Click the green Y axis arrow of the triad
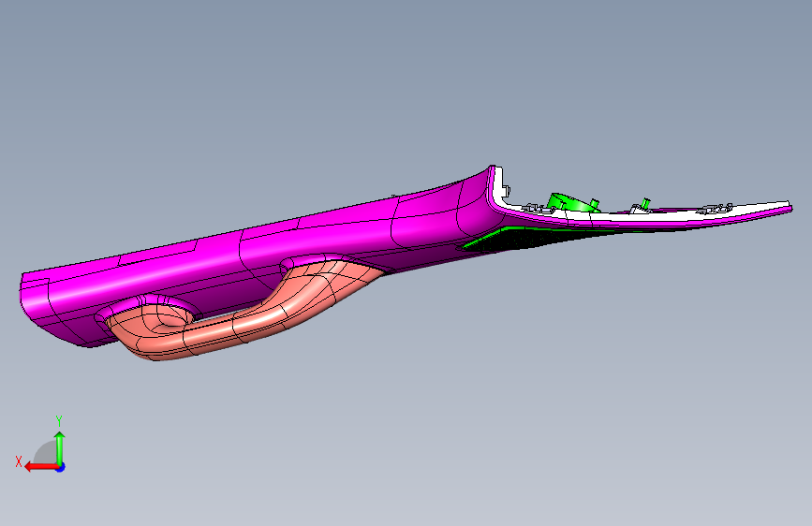The height and width of the screenshot is (526, 812). 60,447
